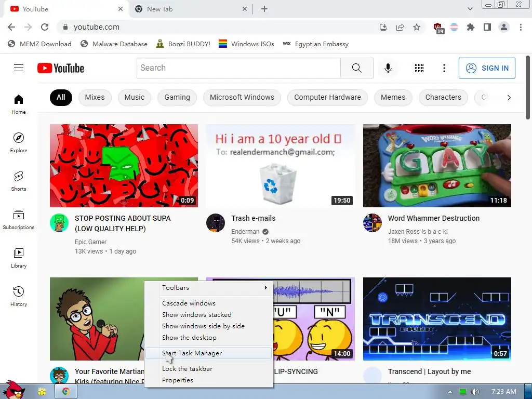The height and width of the screenshot is (399, 532).
Task: Open Windows ISOs bookmark
Action: [246, 44]
